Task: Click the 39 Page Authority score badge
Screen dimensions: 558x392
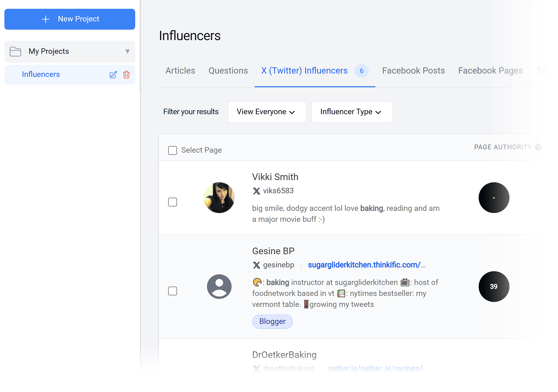Action: 493,286
